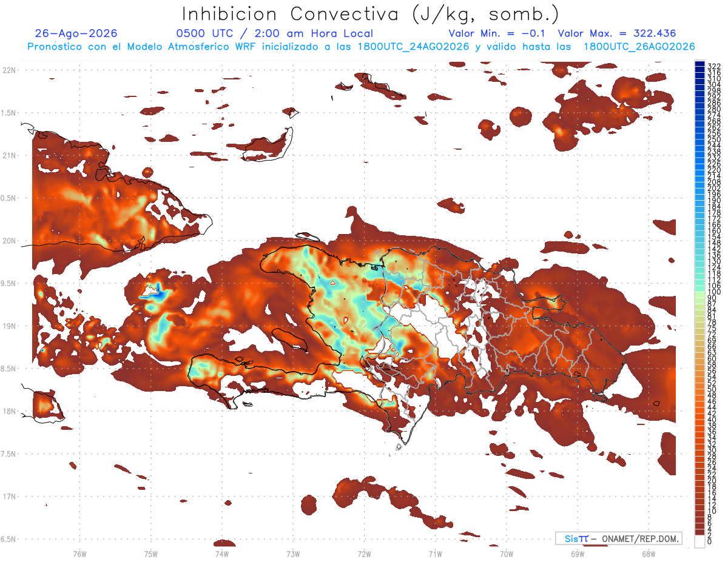Click the "69W" longitude label
The image size is (728, 562).
[577, 554]
